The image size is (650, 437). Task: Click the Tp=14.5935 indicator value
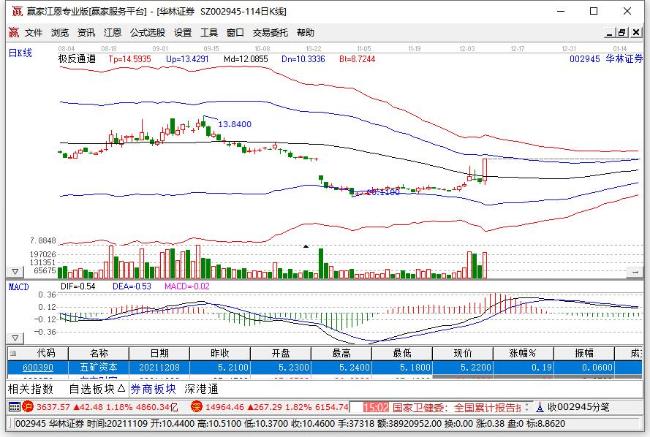130,59
